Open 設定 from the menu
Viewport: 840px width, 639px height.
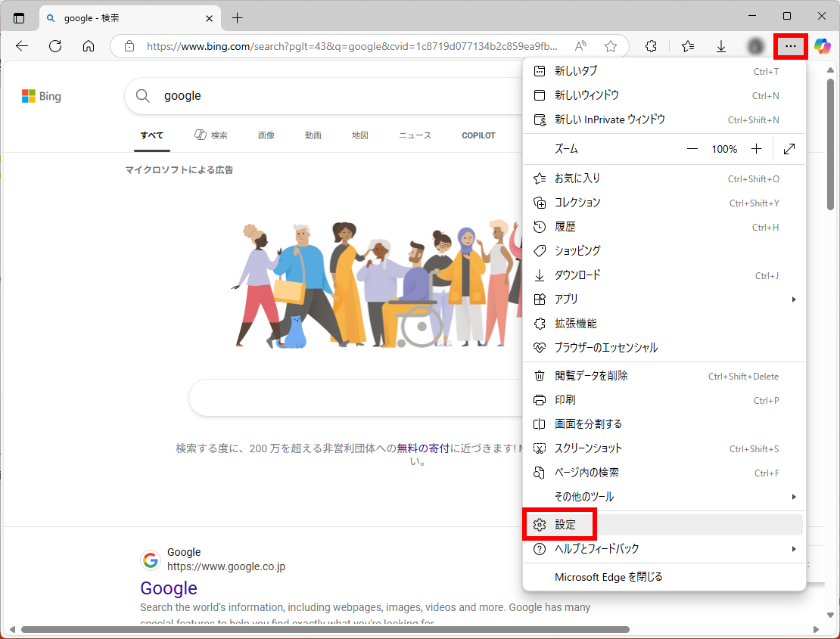[x=664, y=525]
